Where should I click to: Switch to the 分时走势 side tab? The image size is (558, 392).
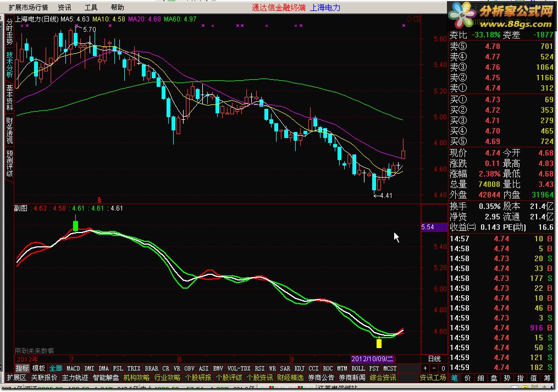[9, 32]
